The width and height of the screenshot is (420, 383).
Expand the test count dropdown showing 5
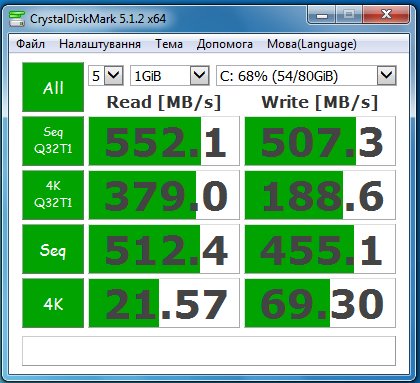(x=106, y=76)
